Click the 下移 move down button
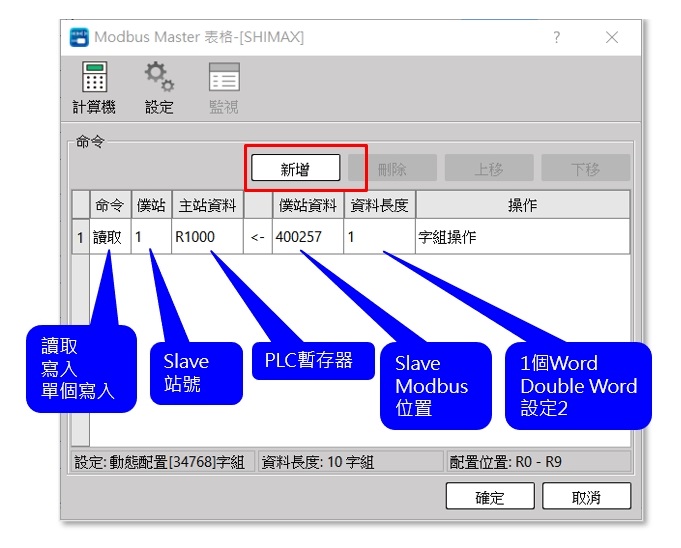This screenshot has height=548, width=681. pos(585,168)
